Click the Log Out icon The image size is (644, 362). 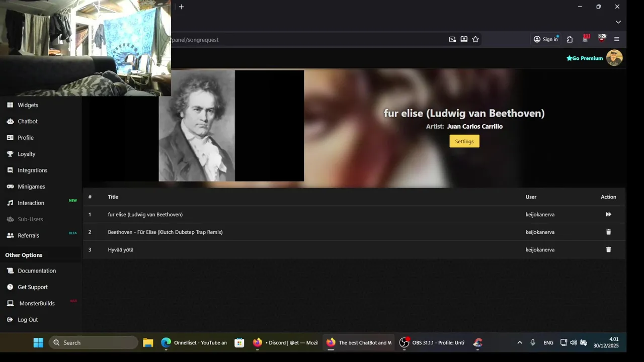tap(10, 320)
